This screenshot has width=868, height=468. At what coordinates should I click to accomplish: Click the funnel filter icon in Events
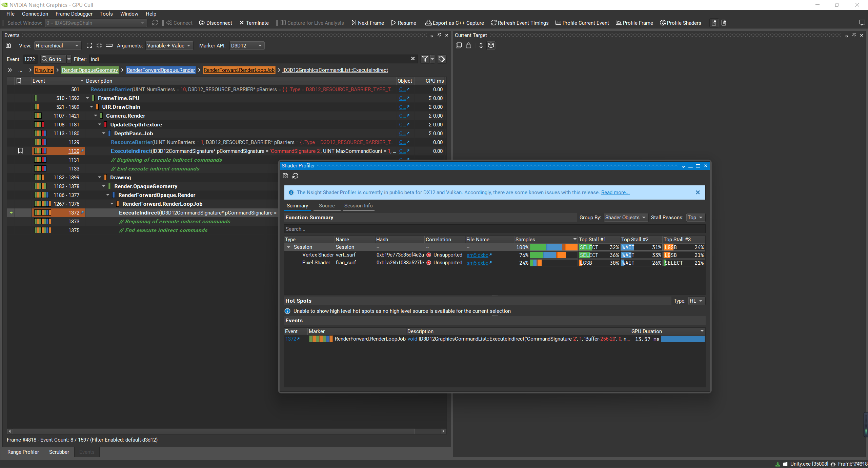[x=424, y=59]
